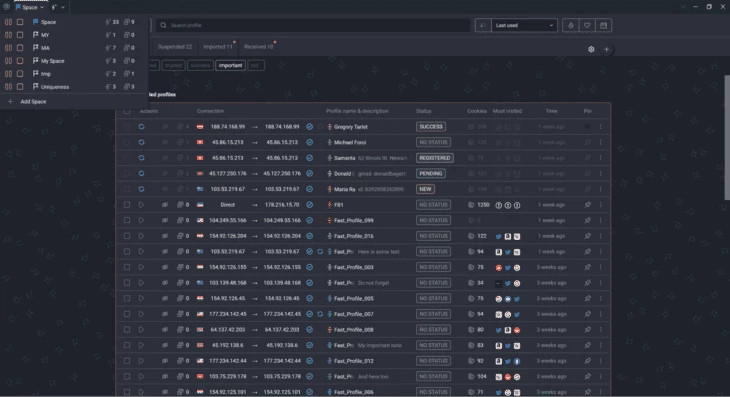
Task: Change the NEW status on Maria Ra
Action: (425, 189)
